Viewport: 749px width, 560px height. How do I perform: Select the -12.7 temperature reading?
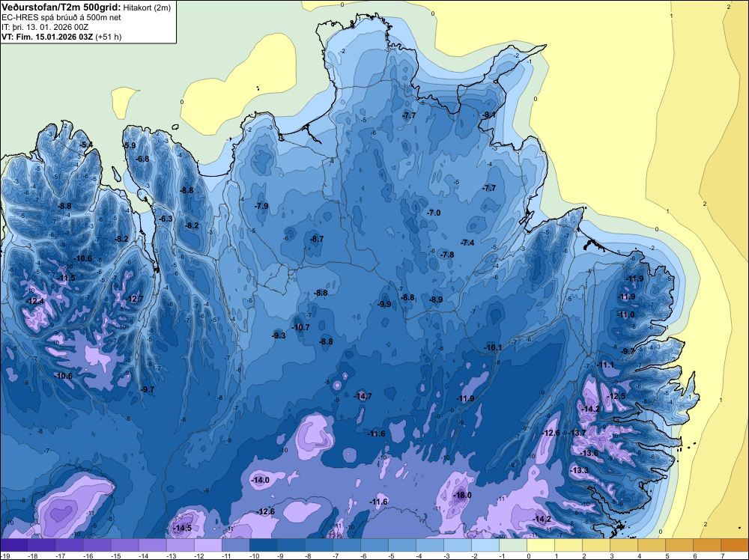click(x=134, y=299)
